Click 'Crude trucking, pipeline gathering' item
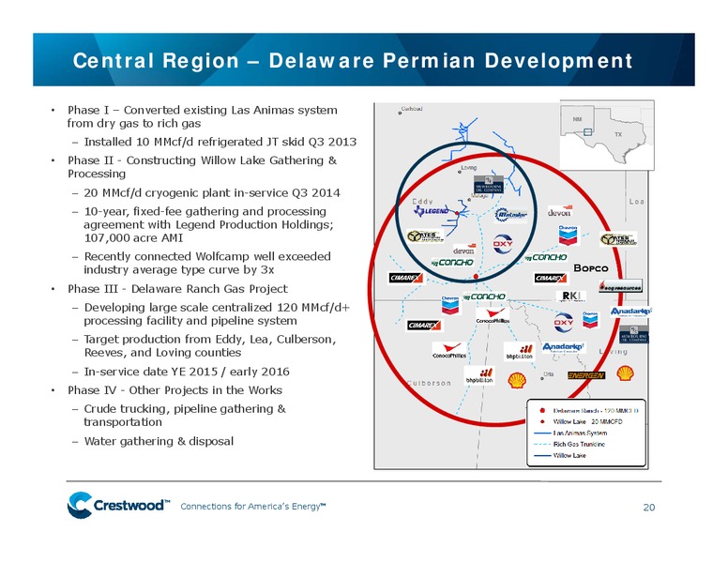 tap(185, 416)
